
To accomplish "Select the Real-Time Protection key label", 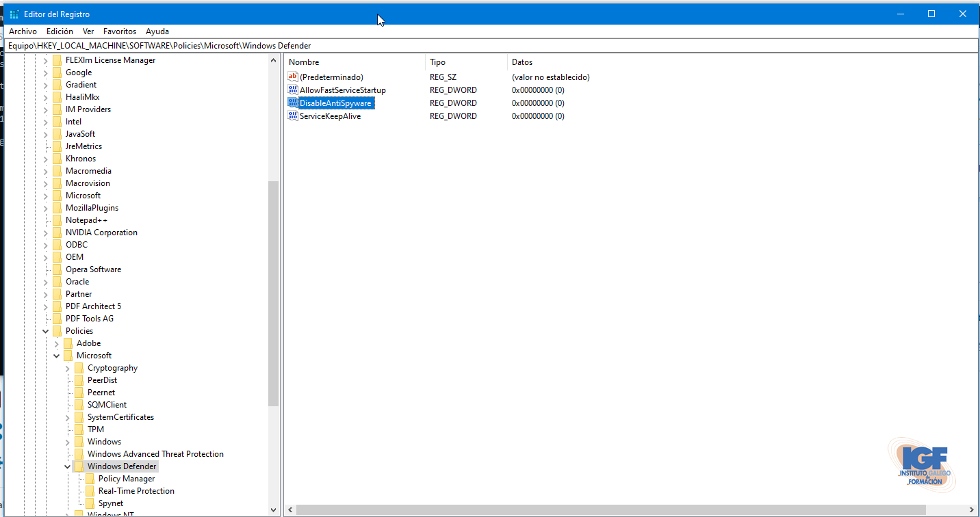I will click(136, 491).
